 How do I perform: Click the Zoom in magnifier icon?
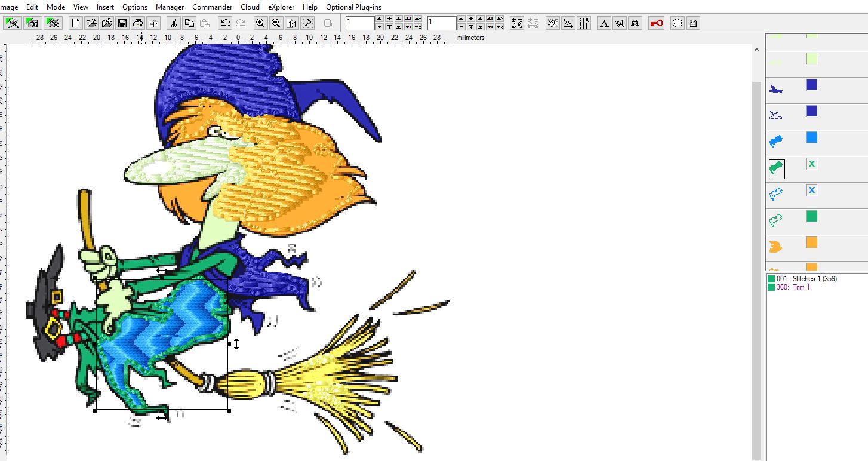click(260, 23)
